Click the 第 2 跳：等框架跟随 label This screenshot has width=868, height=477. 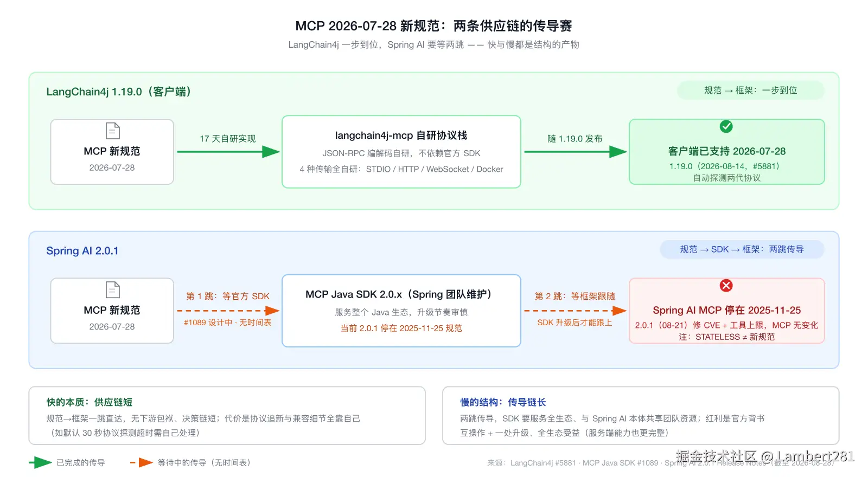pyautogui.click(x=575, y=296)
